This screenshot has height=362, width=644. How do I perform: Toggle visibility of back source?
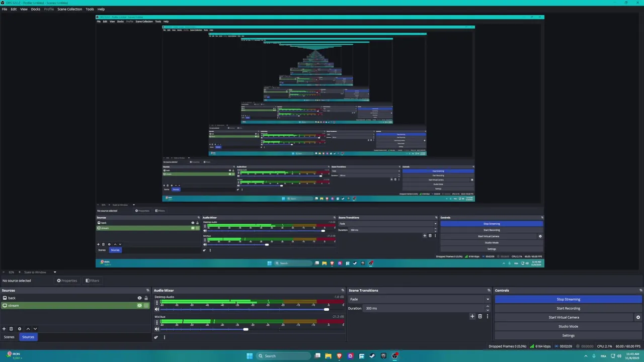(x=139, y=298)
